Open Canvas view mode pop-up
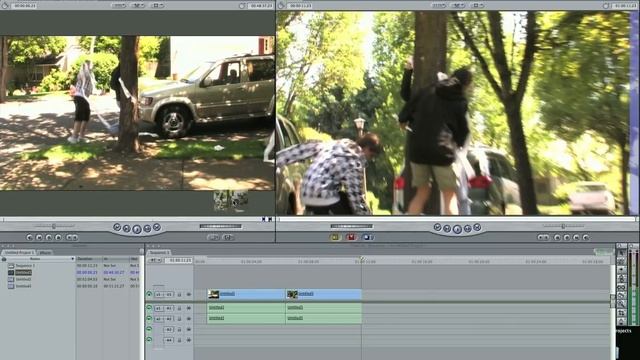Viewport: 640px width, 360px height. (x=477, y=6)
